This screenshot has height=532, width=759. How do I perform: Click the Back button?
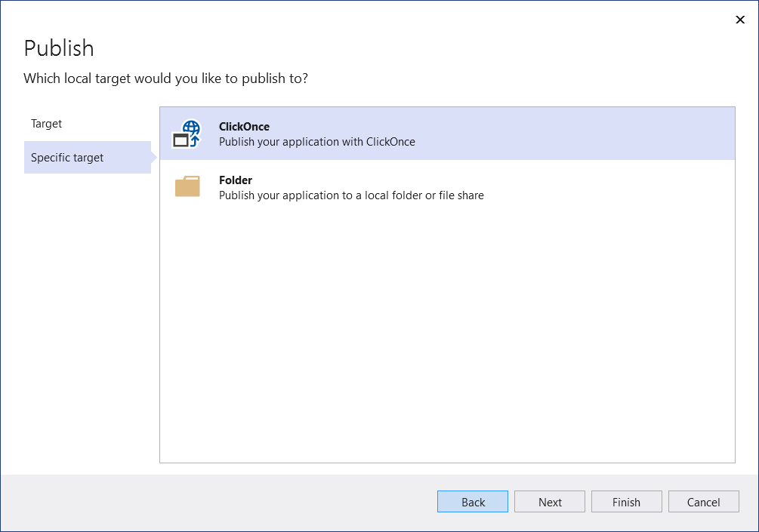(x=473, y=502)
